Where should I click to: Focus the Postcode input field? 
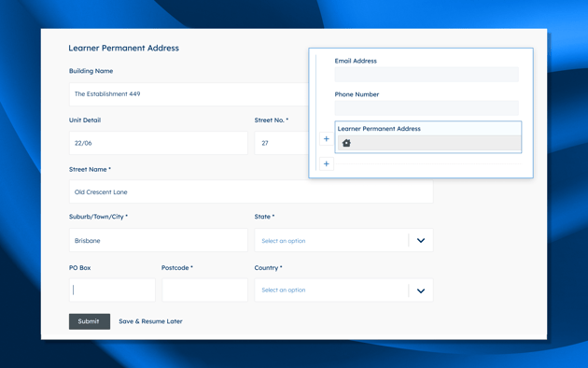[x=204, y=290]
